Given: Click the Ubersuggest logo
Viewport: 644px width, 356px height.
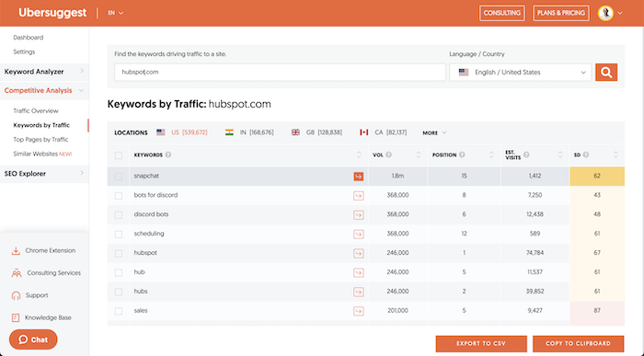Looking at the screenshot, I should coord(52,13).
